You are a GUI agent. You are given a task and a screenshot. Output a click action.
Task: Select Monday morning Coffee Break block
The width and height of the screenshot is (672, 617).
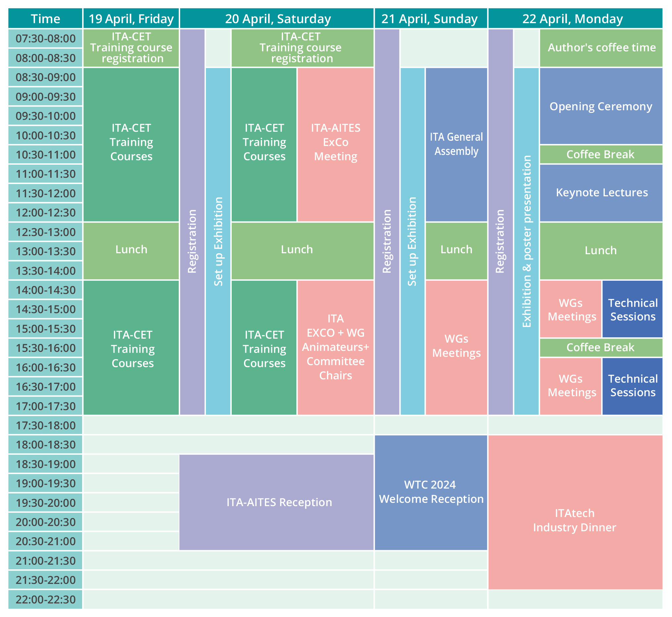pos(601,155)
